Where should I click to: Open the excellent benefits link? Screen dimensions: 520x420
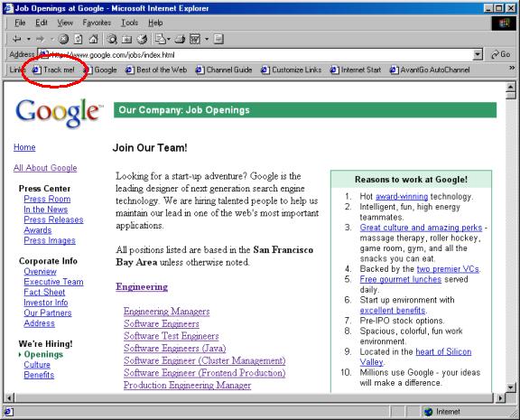point(393,310)
